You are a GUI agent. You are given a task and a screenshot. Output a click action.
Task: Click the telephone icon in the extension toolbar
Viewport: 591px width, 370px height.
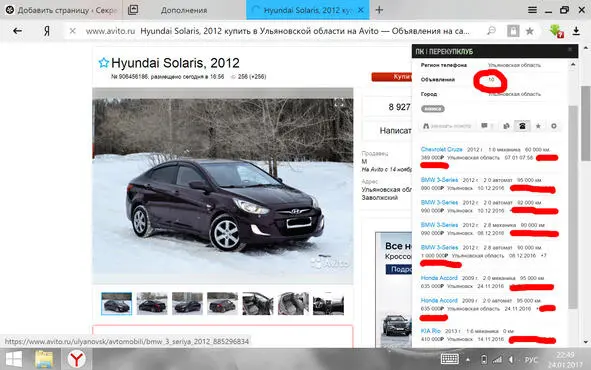point(522,126)
